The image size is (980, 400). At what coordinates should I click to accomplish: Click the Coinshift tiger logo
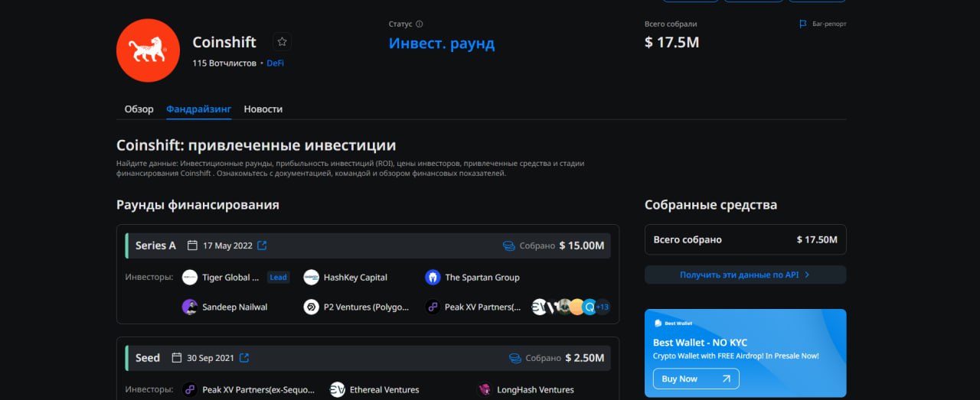(x=148, y=50)
